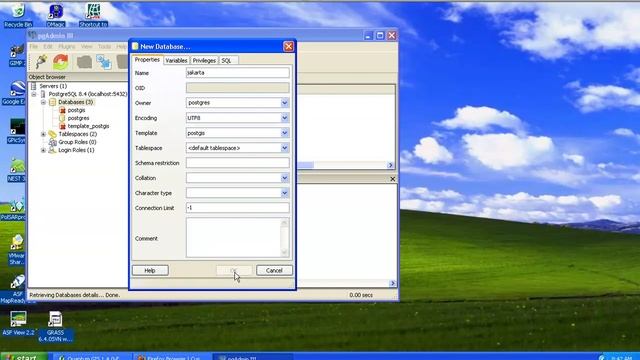The height and width of the screenshot is (360, 640).
Task: Click the pgAdmin connect plug toolbar icon
Action: [x=41, y=62]
